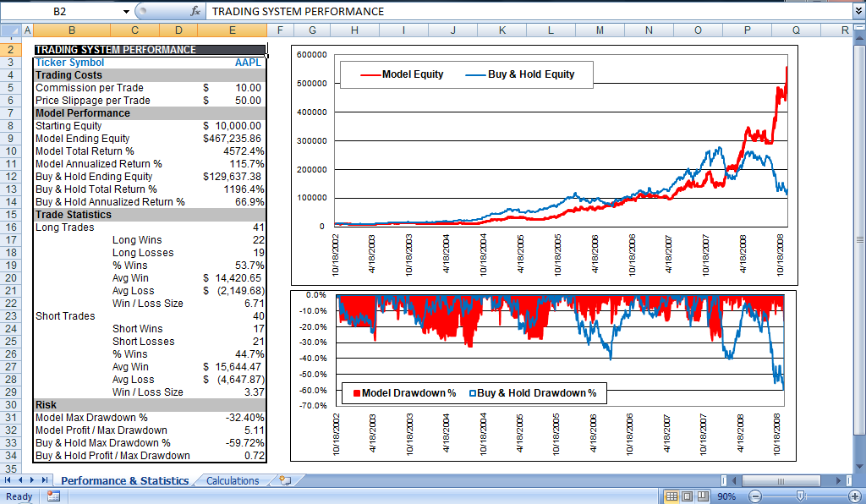866x504 pixels.
Task: Select the Long Wins label cell
Action: pos(137,240)
